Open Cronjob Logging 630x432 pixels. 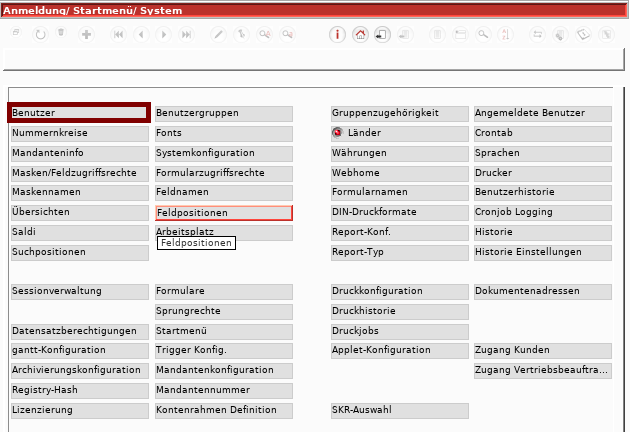pos(543,213)
